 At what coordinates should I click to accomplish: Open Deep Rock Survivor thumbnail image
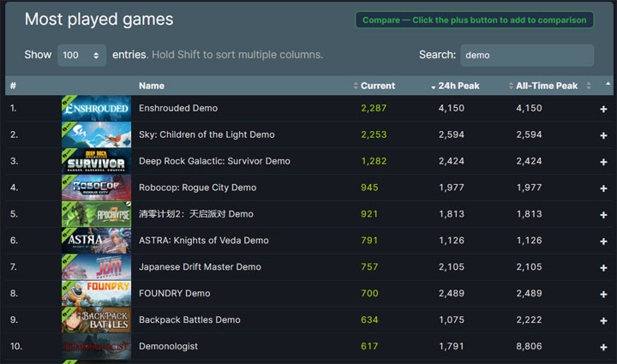tap(96, 161)
